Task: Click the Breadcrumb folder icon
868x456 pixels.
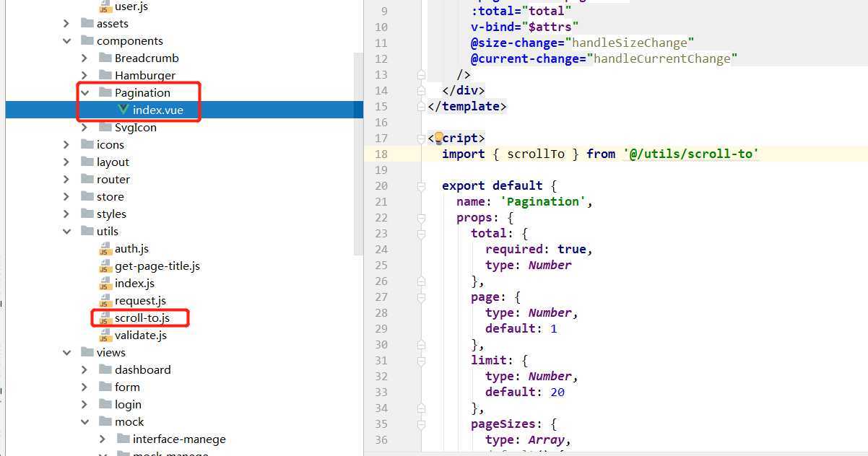Action: pos(105,58)
